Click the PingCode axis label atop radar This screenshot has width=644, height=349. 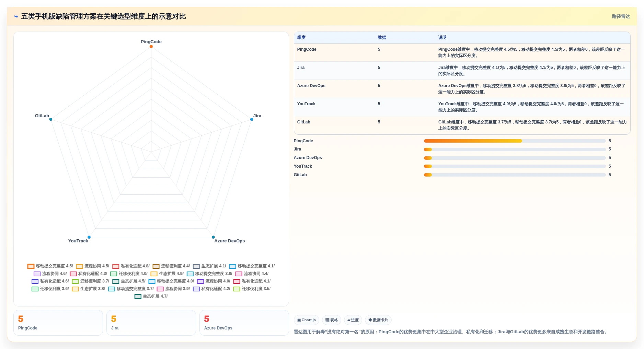151,42
